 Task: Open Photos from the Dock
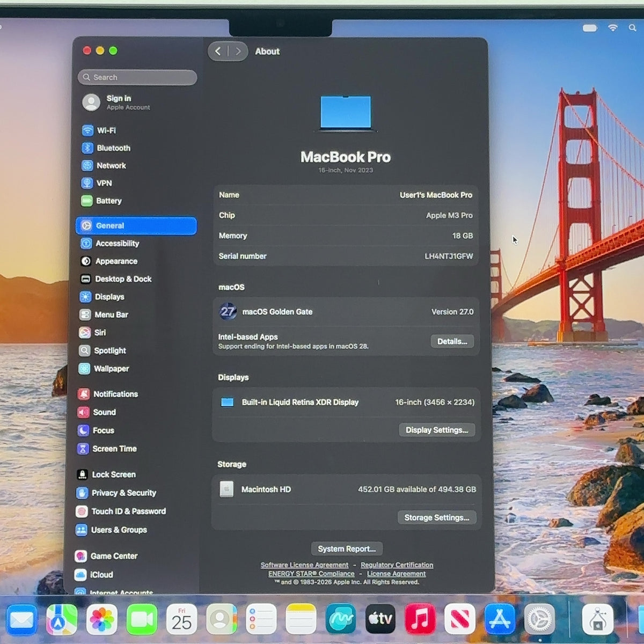(101, 620)
